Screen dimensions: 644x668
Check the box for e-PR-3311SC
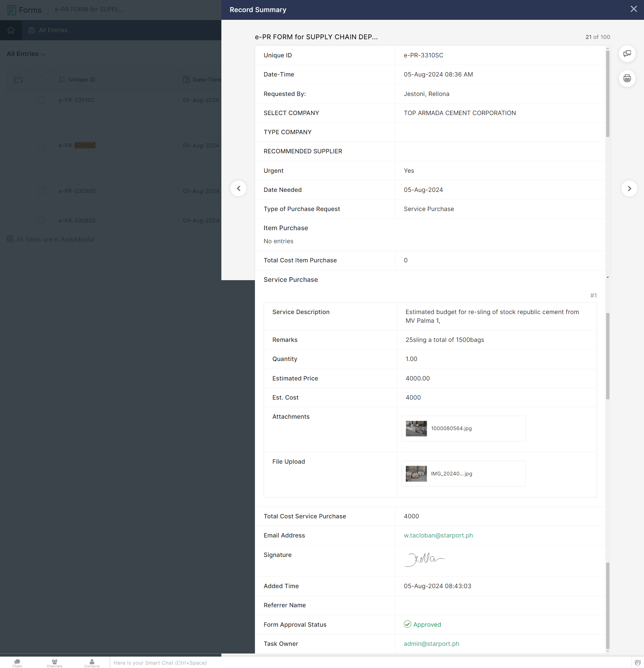[x=41, y=100]
